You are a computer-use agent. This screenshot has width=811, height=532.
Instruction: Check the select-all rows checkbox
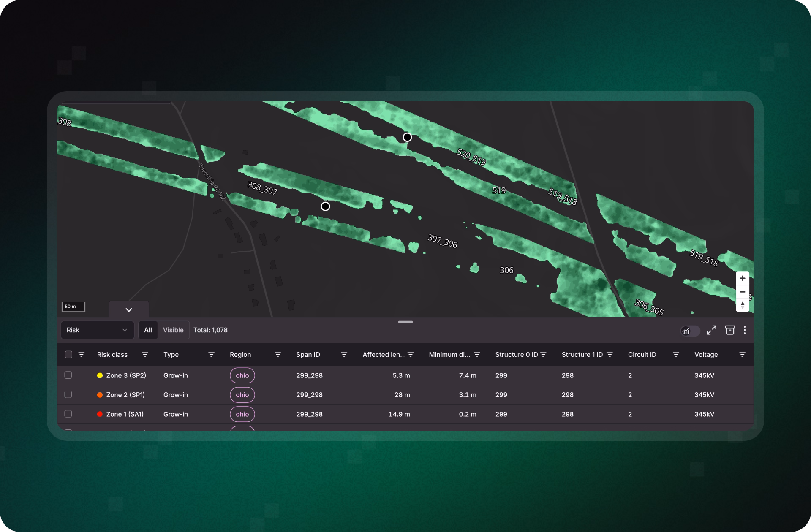pos(68,355)
